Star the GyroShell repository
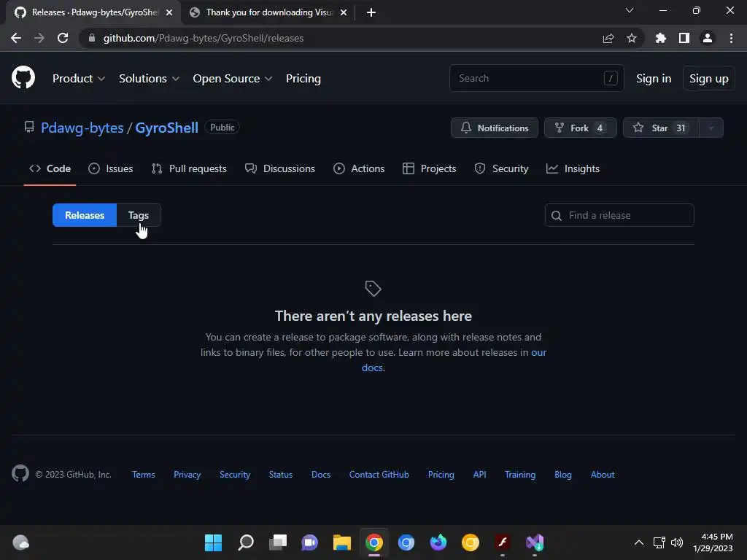Image resolution: width=747 pixels, height=560 pixels. tap(661, 128)
